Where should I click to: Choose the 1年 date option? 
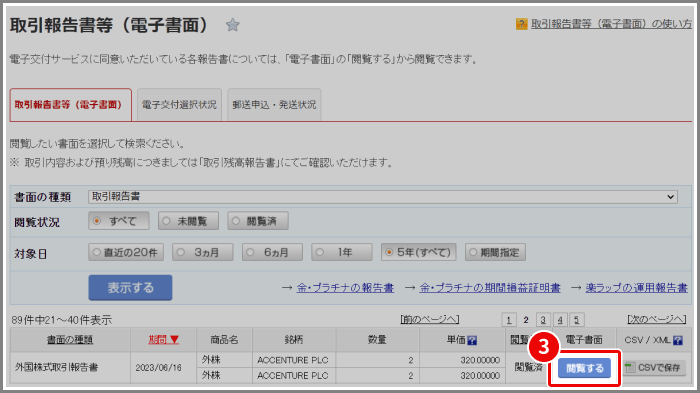click(342, 252)
